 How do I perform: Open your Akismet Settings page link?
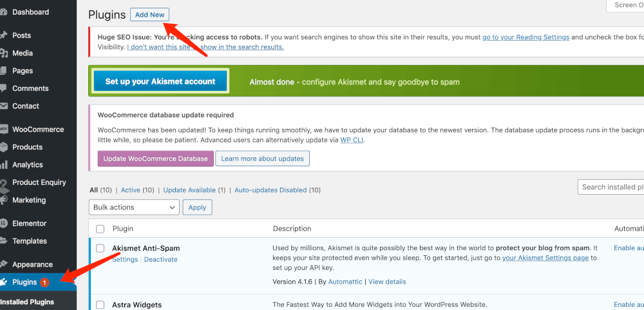pos(545,258)
